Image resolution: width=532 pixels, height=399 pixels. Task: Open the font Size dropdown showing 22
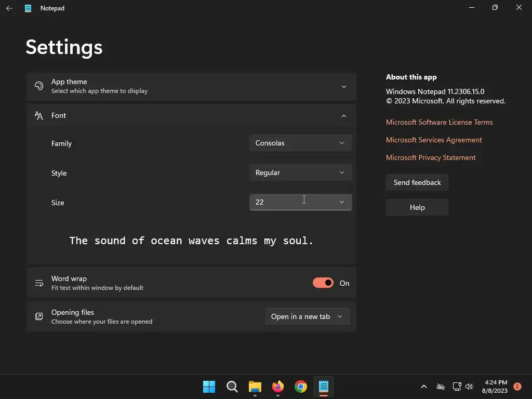(x=301, y=202)
